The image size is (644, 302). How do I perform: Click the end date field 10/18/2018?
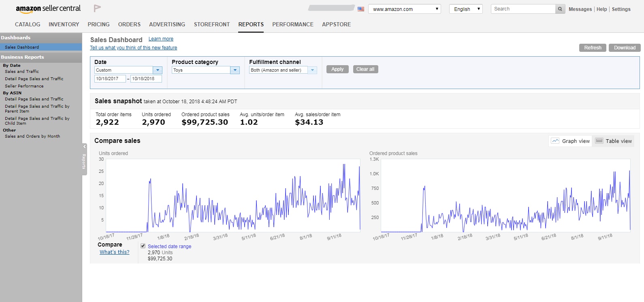pyautogui.click(x=146, y=79)
